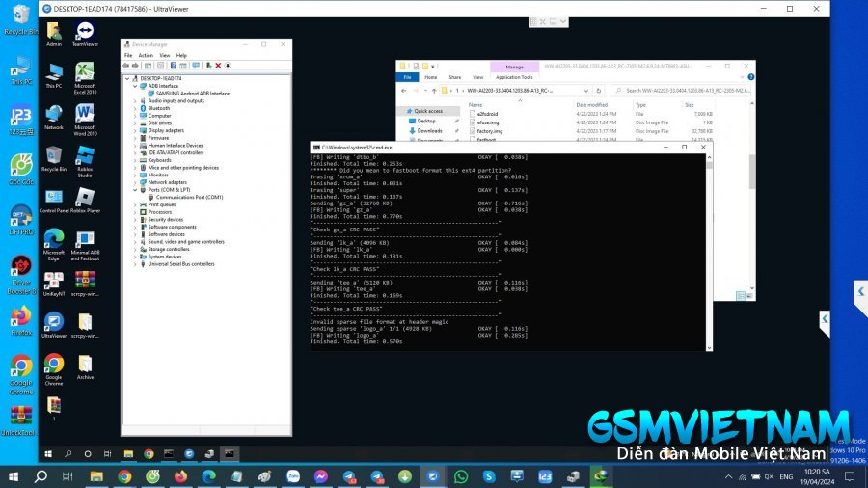Click Scan for hardware changes monitor icon
This screenshot has width=868, height=488.
tap(196, 66)
